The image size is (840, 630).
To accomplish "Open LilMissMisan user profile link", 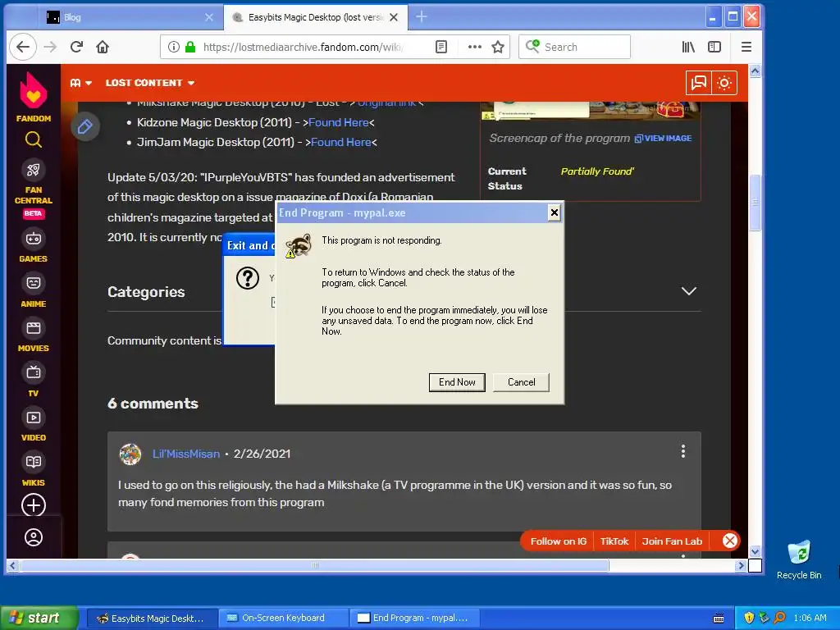I will click(x=186, y=454).
